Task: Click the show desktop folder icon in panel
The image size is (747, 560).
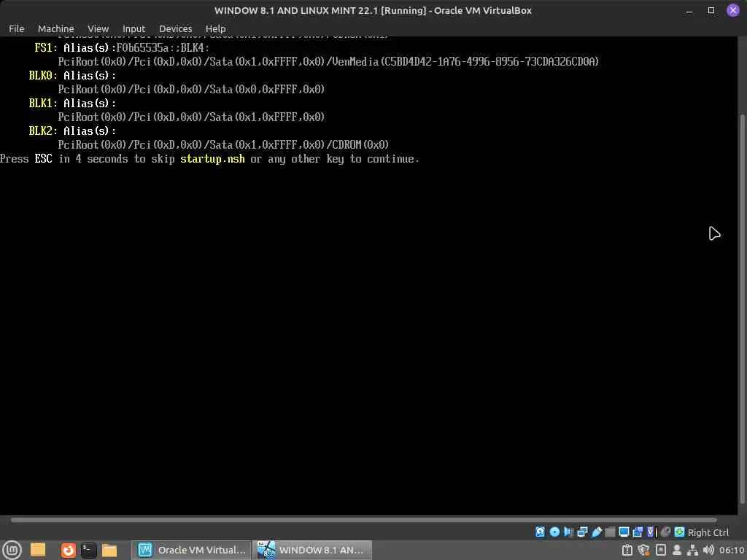Action: tap(38, 550)
